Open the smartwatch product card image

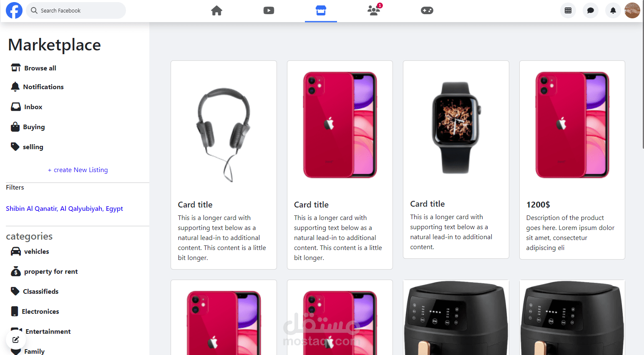pyautogui.click(x=456, y=127)
